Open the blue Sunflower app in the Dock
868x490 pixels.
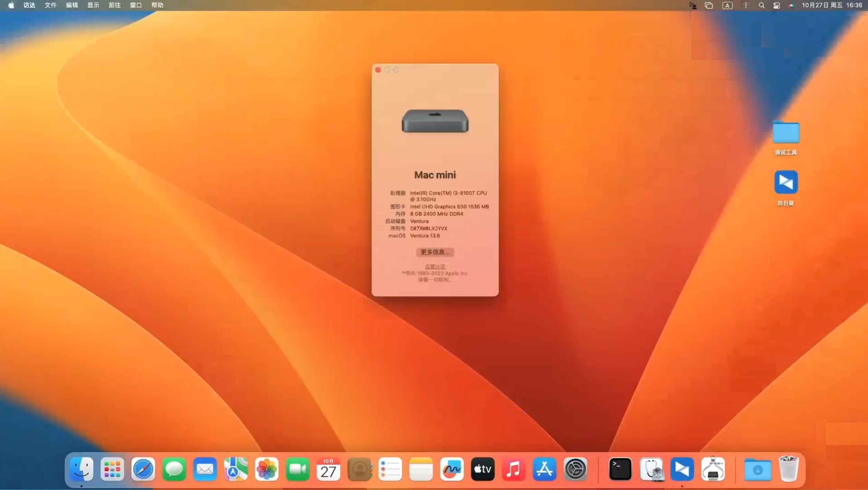tap(682, 469)
